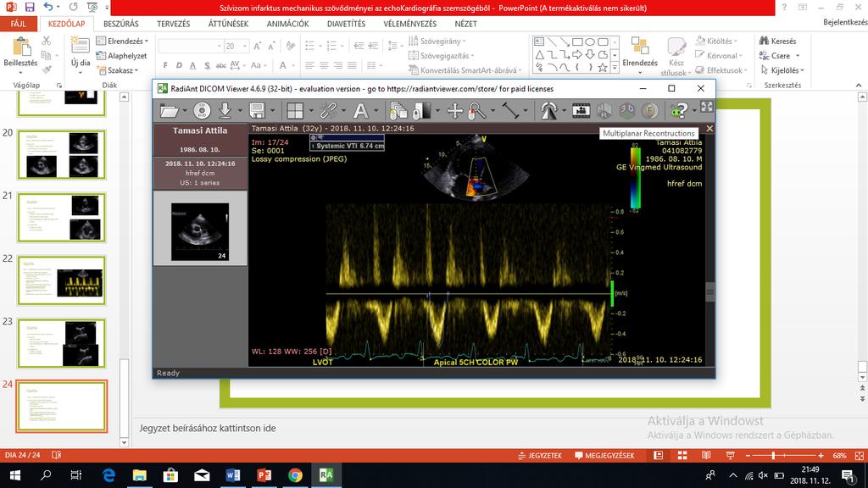Click the JEGYZETEK notes button in status bar
This screenshot has width=868, height=488.
[540, 455]
